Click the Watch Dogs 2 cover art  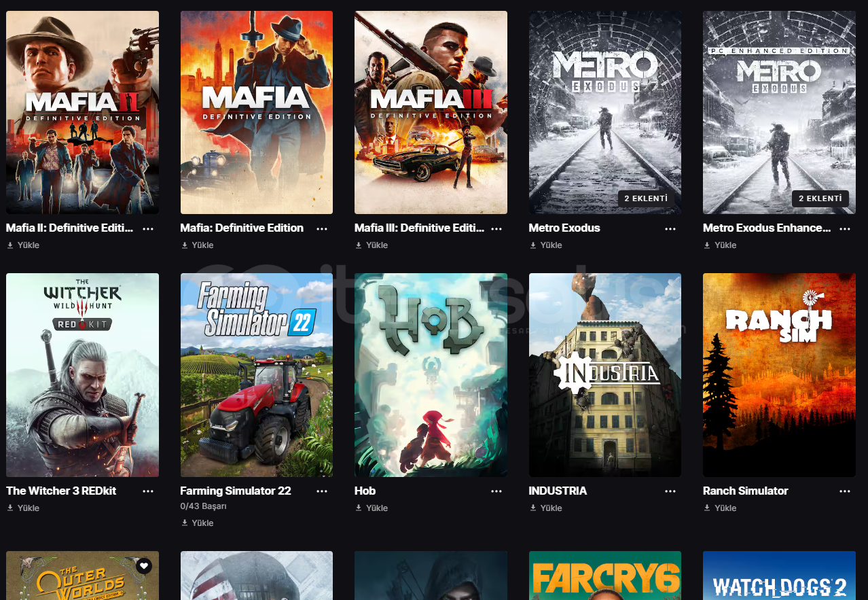(779, 576)
